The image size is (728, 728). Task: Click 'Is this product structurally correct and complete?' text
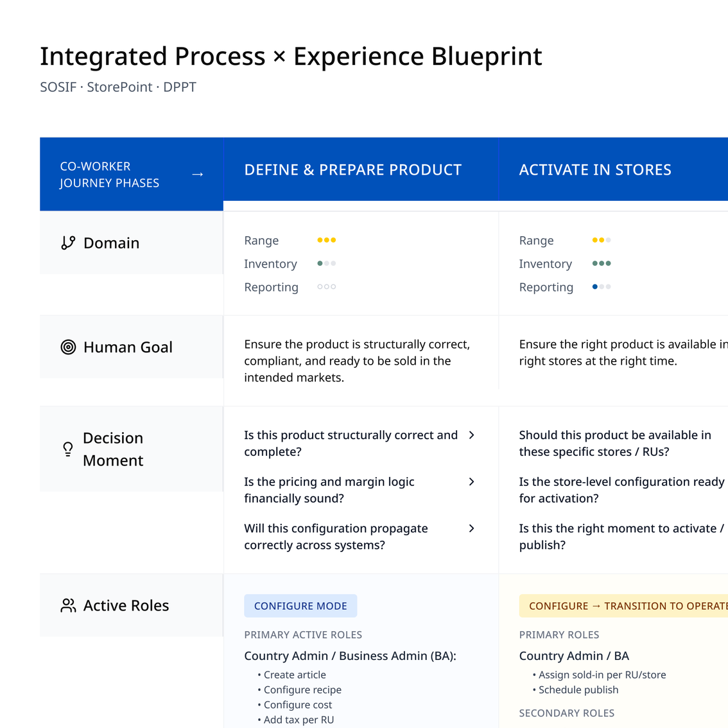point(351,444)
